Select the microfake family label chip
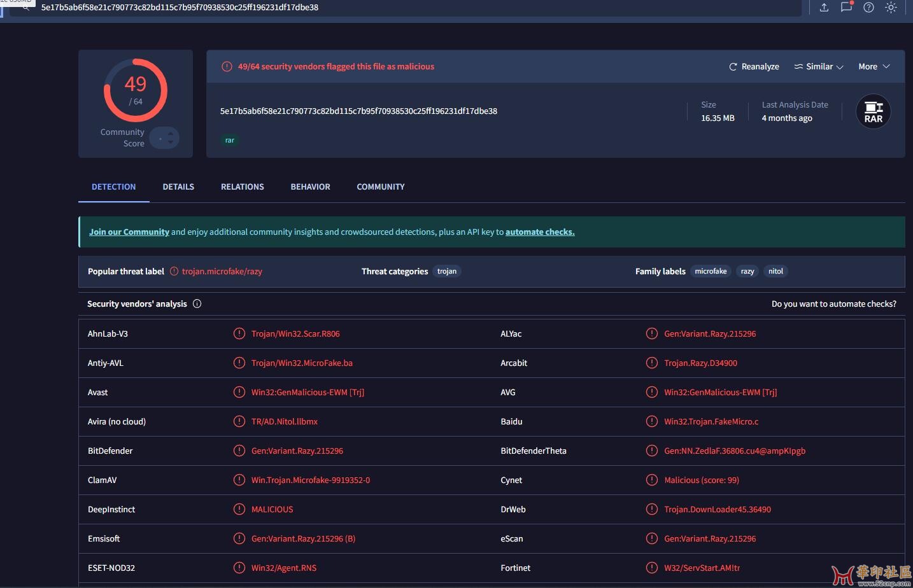The width and height of the screenshot is (913, 588). click(x=711, y=271)
